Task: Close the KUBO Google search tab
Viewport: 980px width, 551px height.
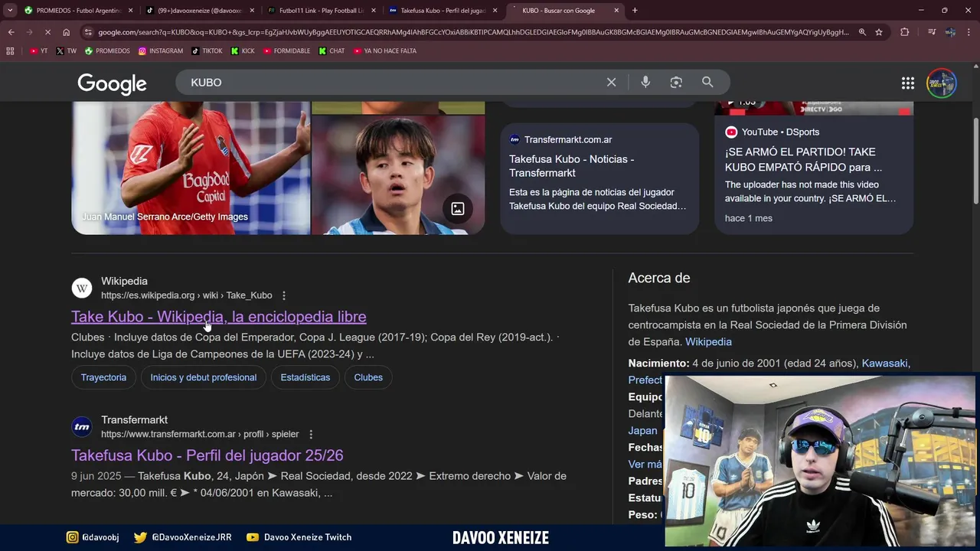Action: point(616,11)
